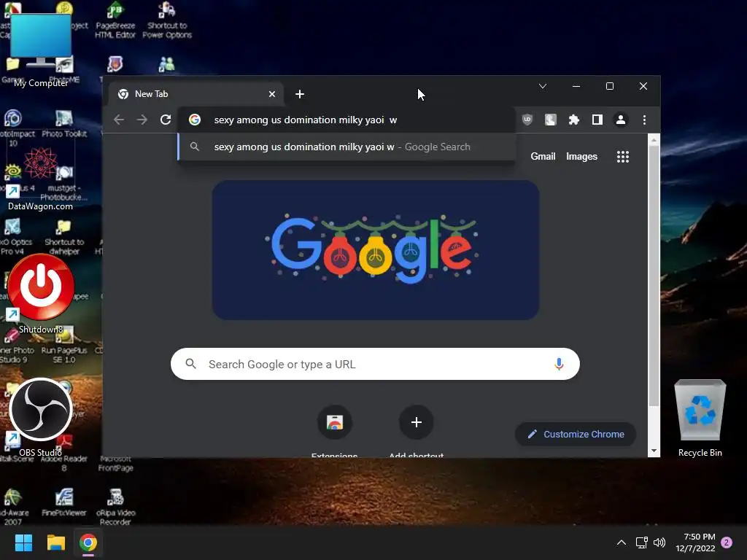This screenshot has height=560, width=747.
Task: Click the page scrollbar down arrow
Action: point(654,451)
